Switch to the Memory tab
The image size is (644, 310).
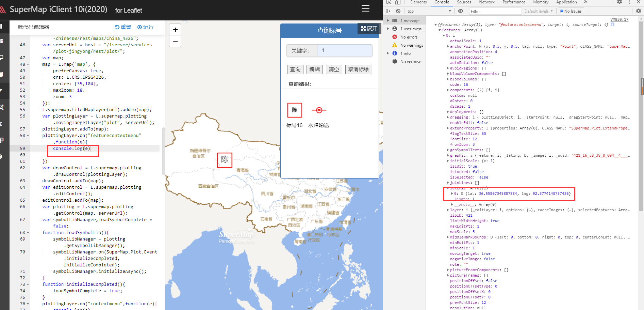pyautogui.click(x=541, y=2)
